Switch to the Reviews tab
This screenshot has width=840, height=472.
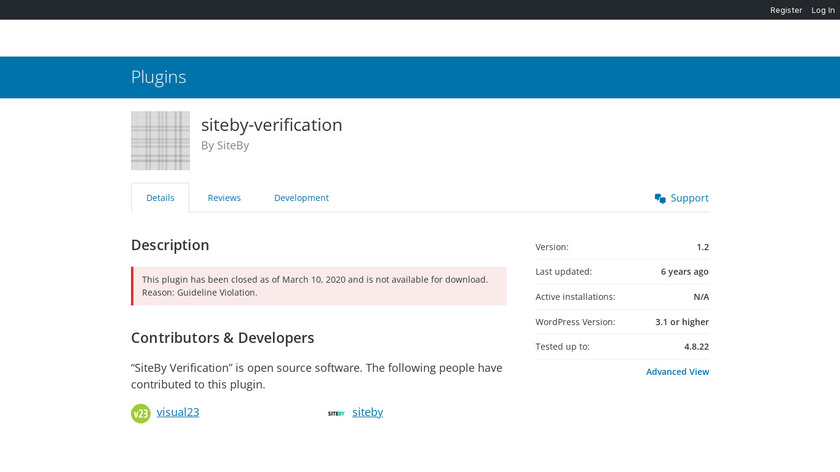[x=224, y=198]
